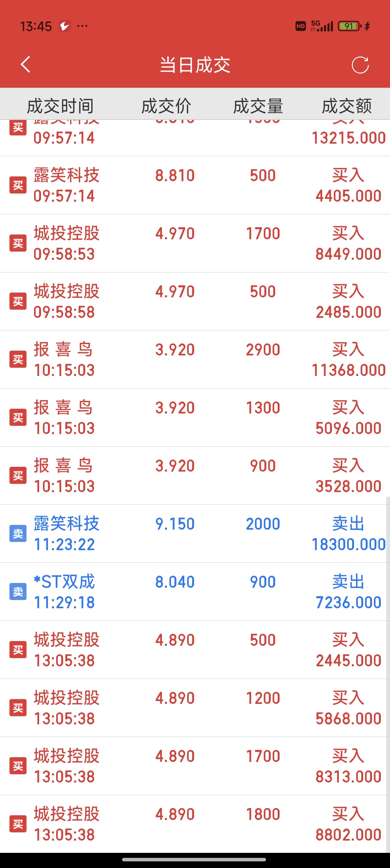Tap the 成交额 column header
Screen dimensions: 390x868
point(346,106)
